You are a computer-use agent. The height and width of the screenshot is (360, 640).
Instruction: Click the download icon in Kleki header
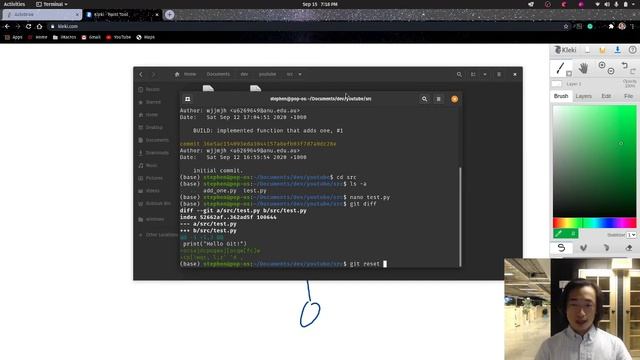coord(618,50)
